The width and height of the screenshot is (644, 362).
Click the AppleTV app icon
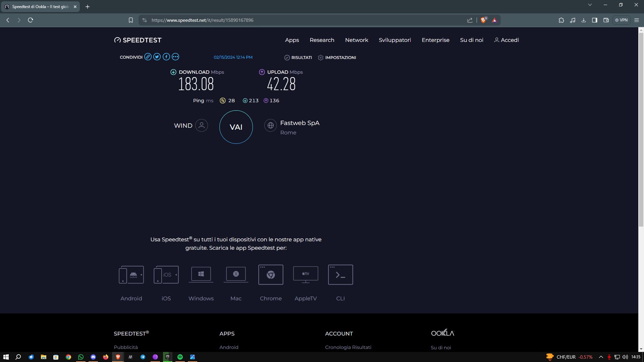tap(306, 275)
